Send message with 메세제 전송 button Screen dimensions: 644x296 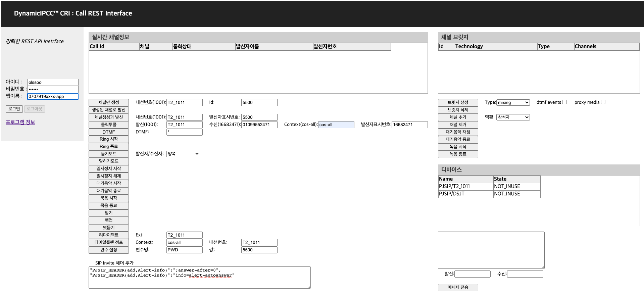[x=458, y=287]
